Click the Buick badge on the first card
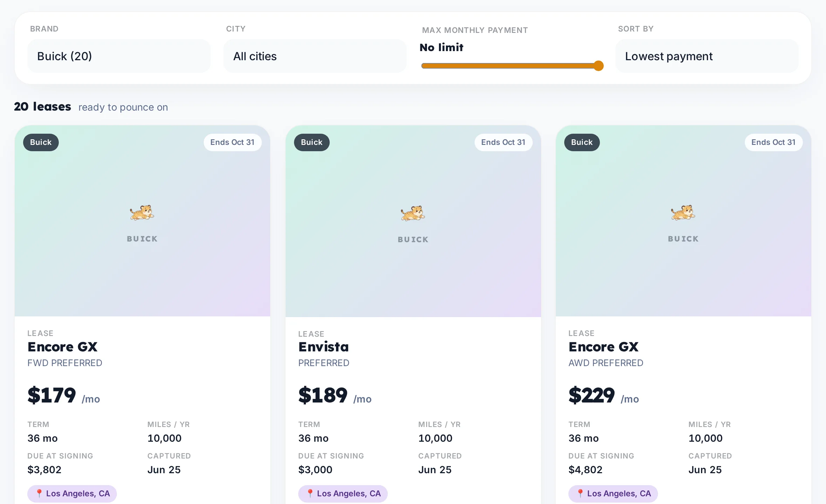 click(41, 142)
